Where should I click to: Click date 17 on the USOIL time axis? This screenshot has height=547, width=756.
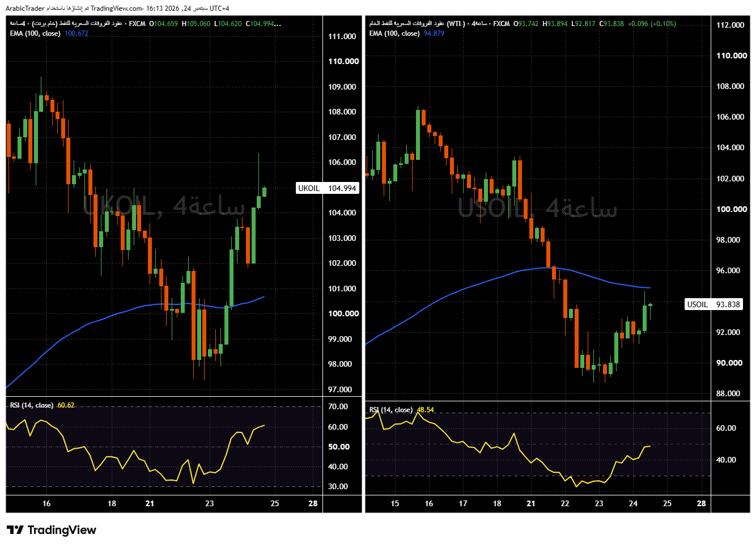463,503
